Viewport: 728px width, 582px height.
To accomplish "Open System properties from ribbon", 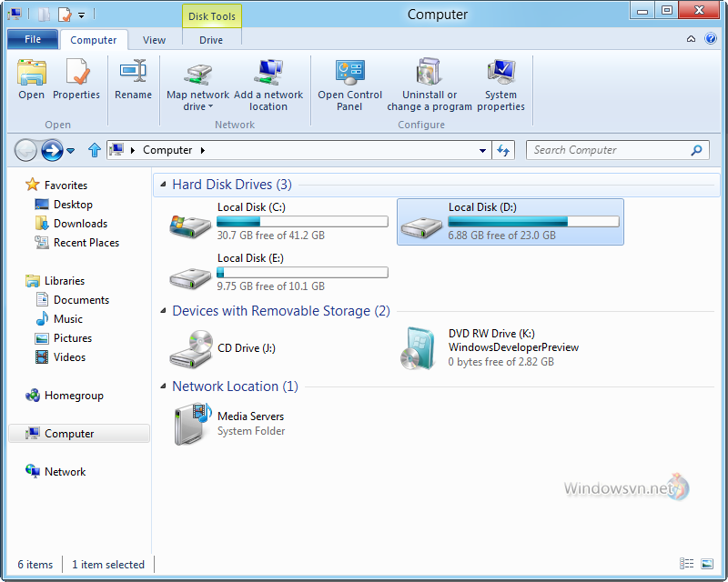I will [x=500, y=85].
